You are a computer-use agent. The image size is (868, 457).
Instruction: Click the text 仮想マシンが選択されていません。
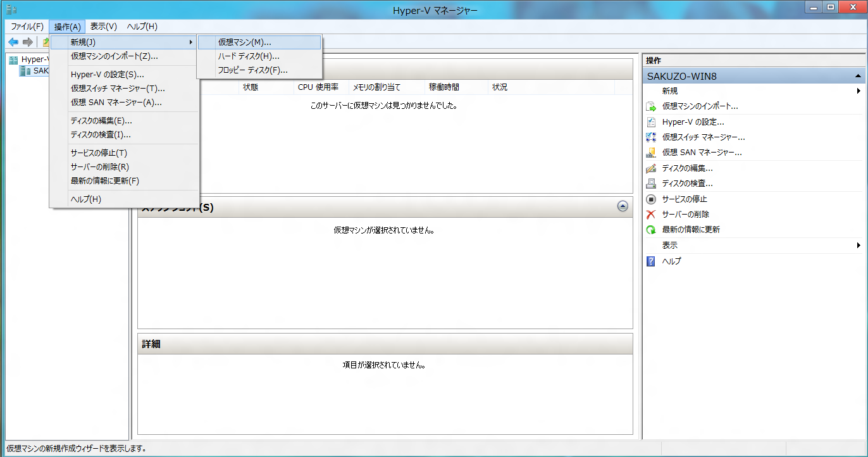(x=384, y=230)
